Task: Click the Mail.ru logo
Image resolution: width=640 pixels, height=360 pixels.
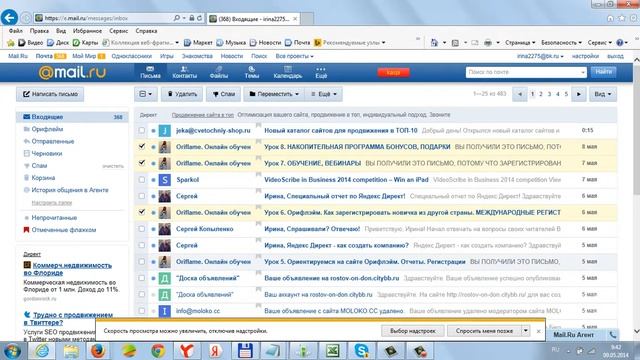Action: [72, 73]
